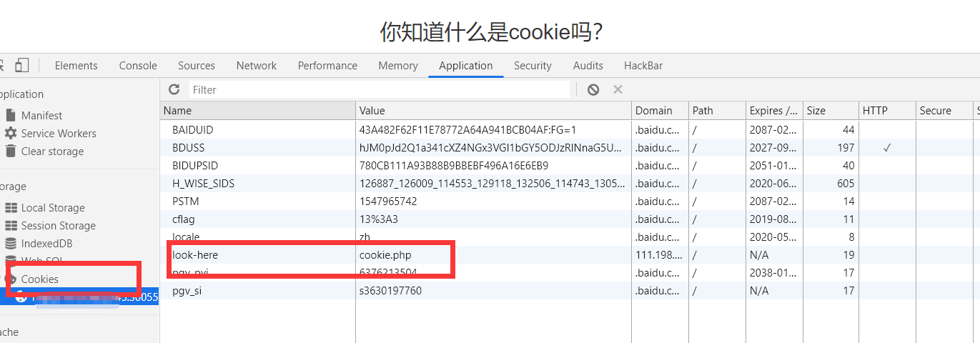Select the look-here cookie row
980x343 pixels.
pos(570,254)
